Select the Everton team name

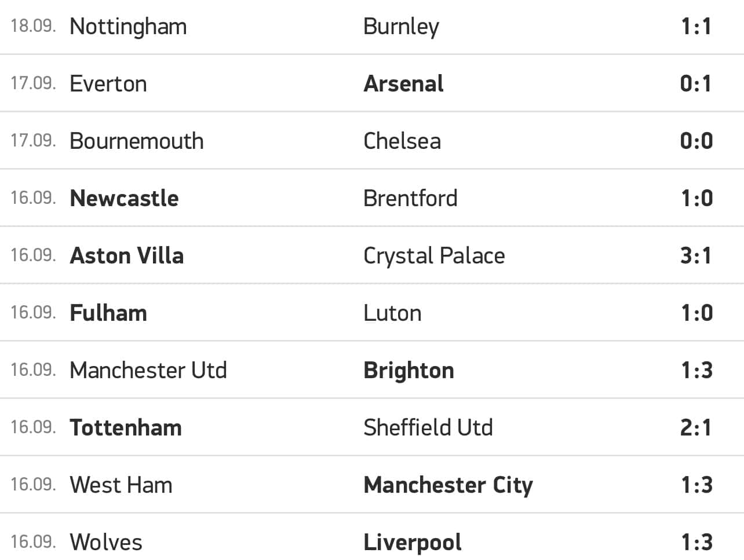pos(108,84)
